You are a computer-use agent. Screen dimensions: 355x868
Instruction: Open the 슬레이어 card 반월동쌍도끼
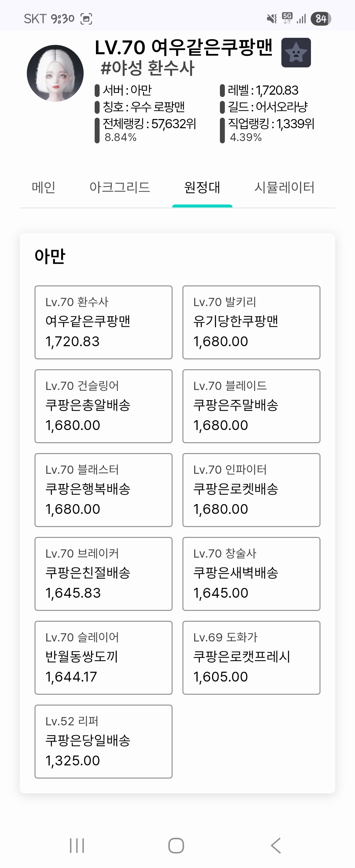pyautogui.click(x=104, y=657)
